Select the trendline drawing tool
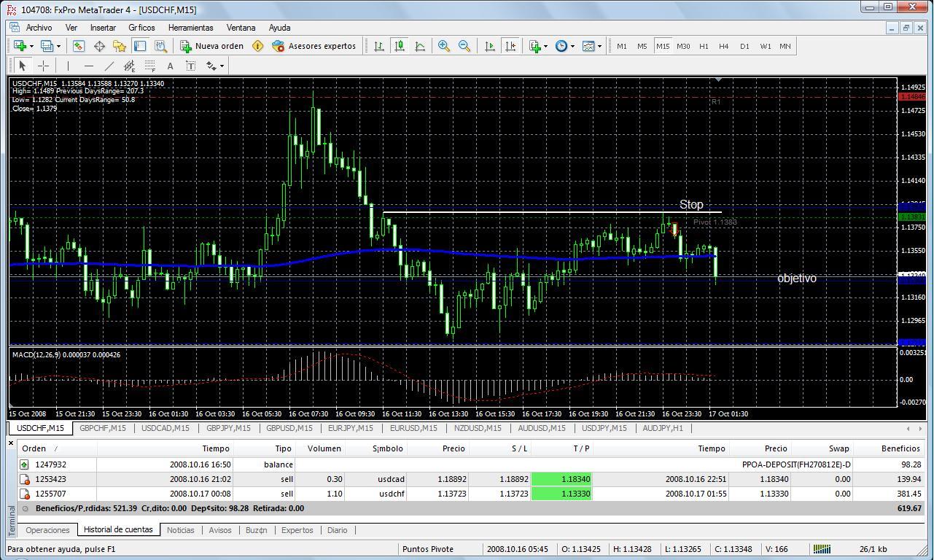934x560 pixels. click(109, 66)
